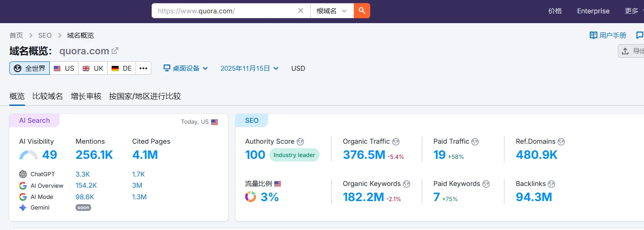Select 全世界 worldwide database
The image size is (644, 230).
pos(30,68)
